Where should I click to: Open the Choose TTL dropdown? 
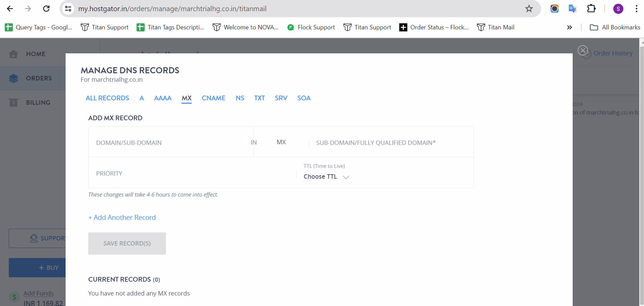pyautogui.click(x=326, y=177)
